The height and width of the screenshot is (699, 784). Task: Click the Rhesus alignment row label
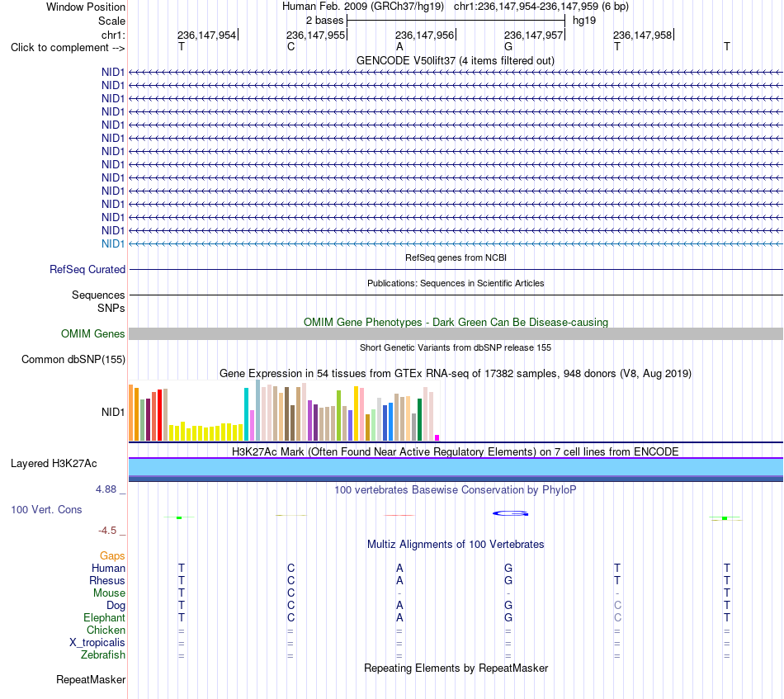(x=107, y=580)
